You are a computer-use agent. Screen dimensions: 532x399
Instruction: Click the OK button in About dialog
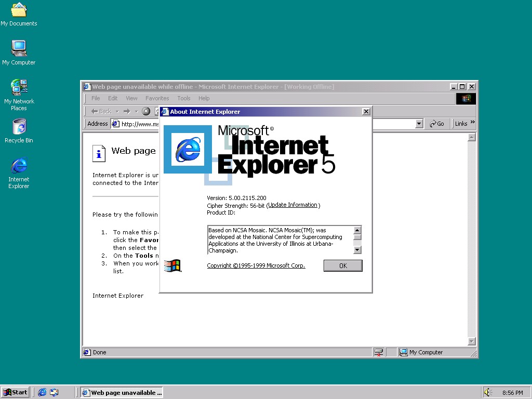point(343,265)
